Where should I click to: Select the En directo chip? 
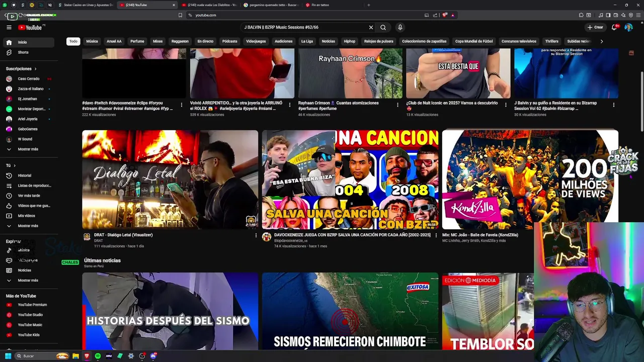(x=205, y=41)
